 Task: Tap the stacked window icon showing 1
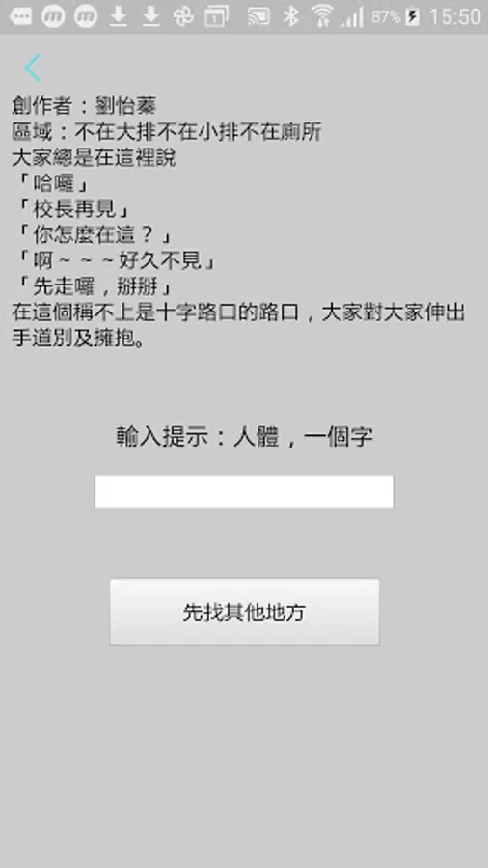tap(216, 16)
